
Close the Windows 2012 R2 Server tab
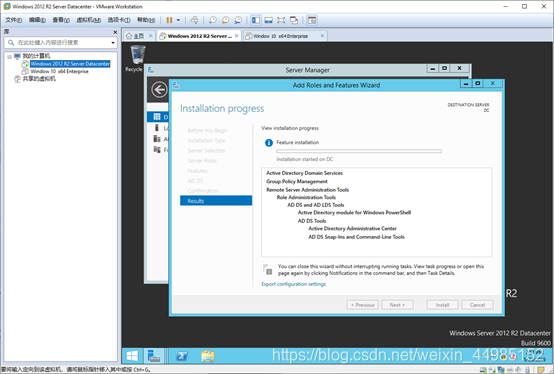click(237, 36)
